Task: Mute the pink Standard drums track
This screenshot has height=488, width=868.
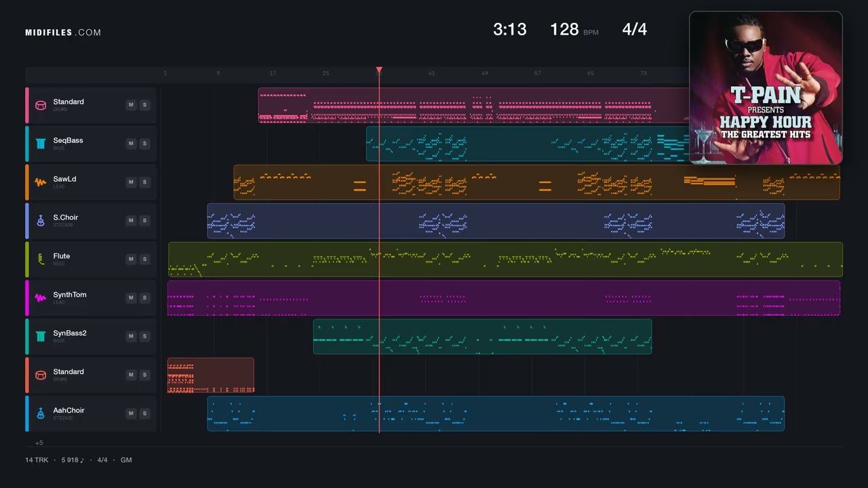Action: [x=131, y=105]
